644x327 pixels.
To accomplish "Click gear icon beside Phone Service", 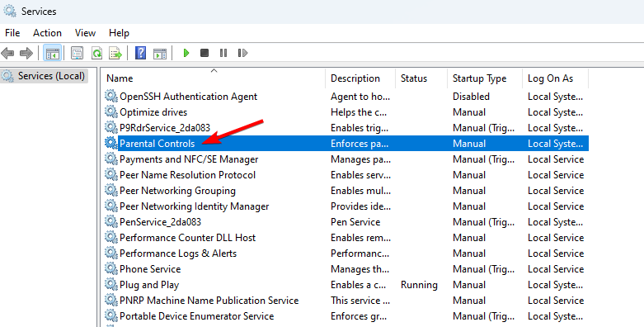I will [110, 269].
